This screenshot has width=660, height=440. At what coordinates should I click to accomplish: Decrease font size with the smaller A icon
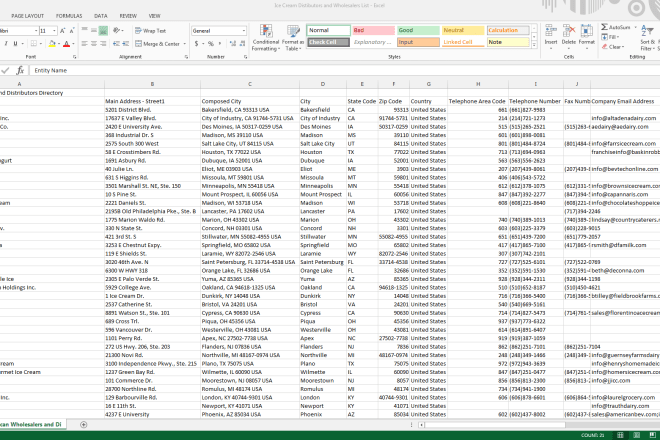click(72, 31)
